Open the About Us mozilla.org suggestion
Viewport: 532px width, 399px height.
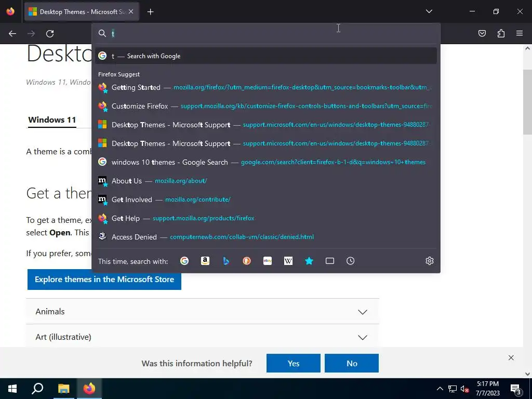(x=266, y=181)
